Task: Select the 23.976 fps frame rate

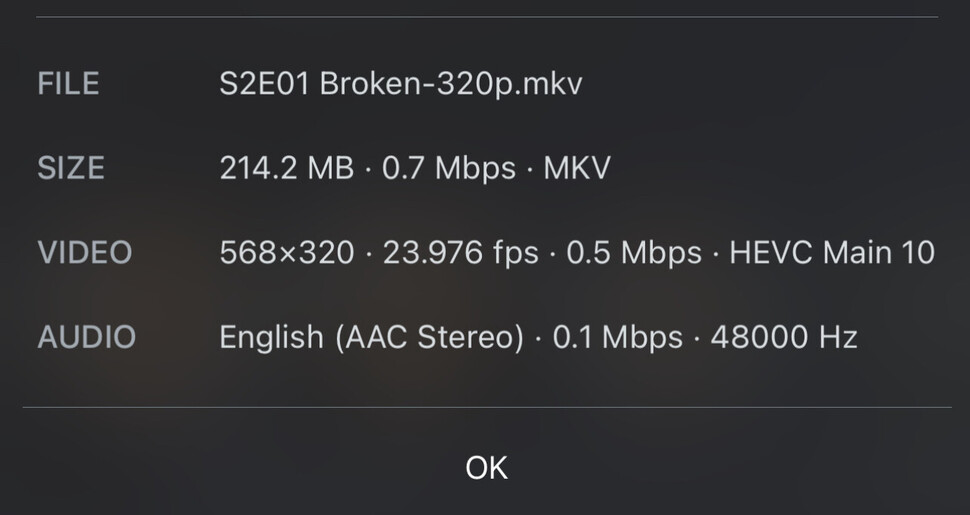Action: pyautogui.click(x=460, y=253)
